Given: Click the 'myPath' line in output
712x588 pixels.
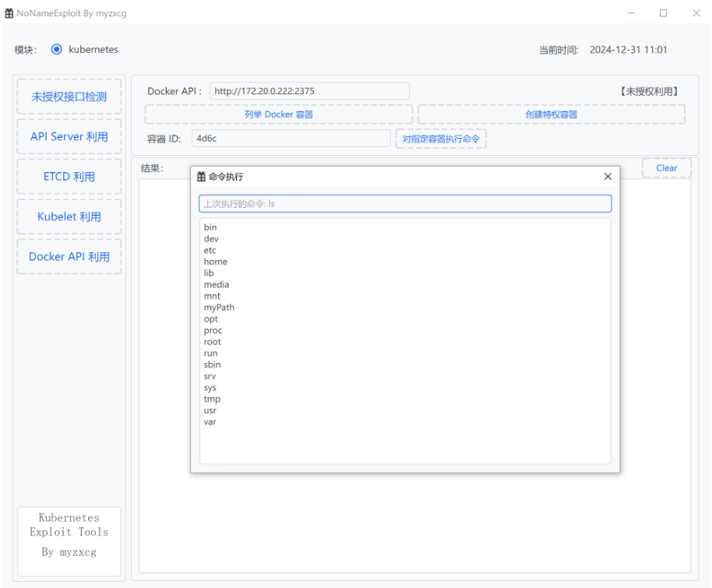Looking at the screenshot, I should (219, 308).
